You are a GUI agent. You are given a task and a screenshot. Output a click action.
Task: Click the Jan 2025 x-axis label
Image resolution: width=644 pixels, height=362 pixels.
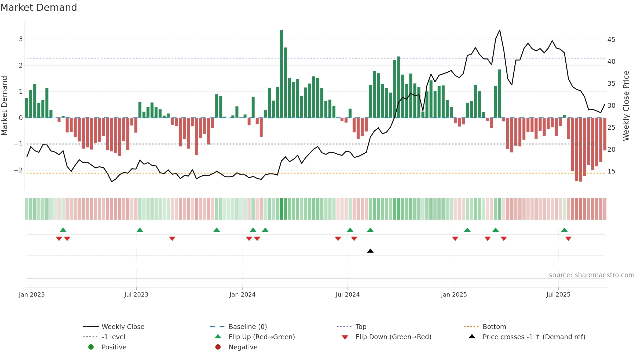tap(454, 295)
